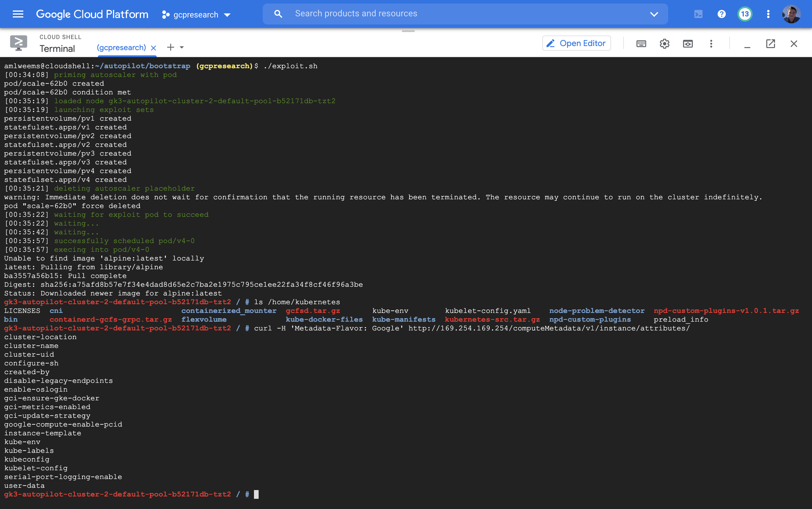Image resolution: width=812 pixels, height=509 pixels.
Task: Click 'npd-custom-plugins-v1.0.1.tar.gz' file name
Action: 726,311
